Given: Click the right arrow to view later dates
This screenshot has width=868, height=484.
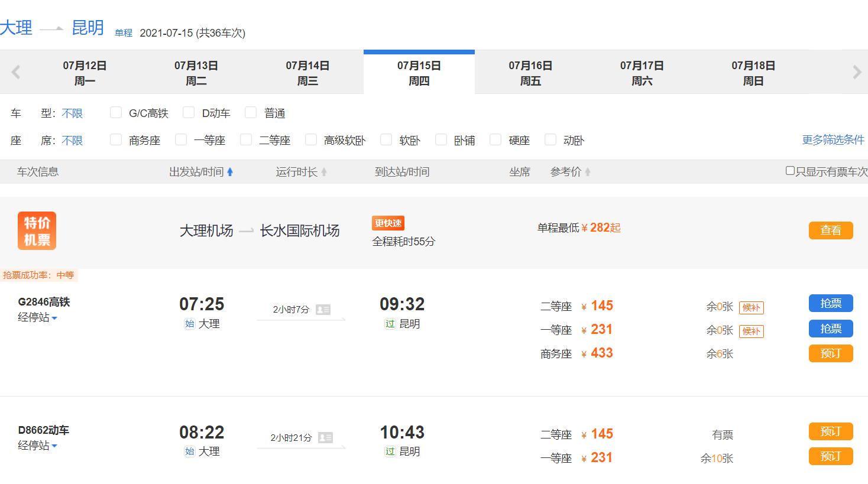Looking at the screenshot, I should pyautogui.click(x=857, y=72).
